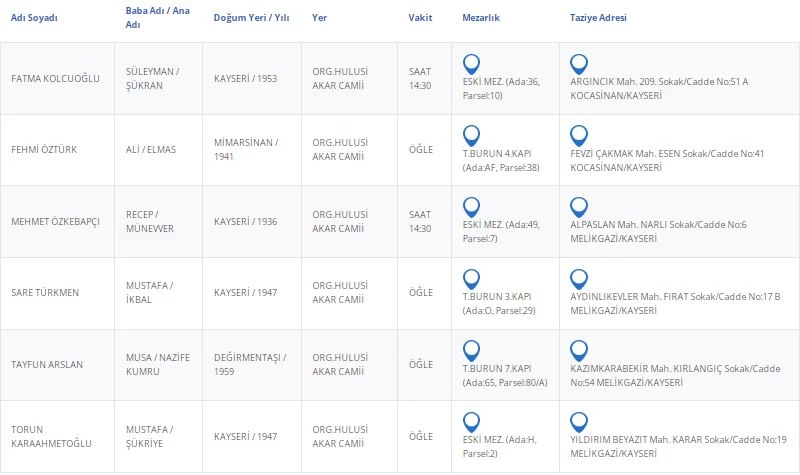The width and height of the screenshot is (800, 475).
Task: Open T.BURUN 3.KAPI cemetery location pin
Action: (x=472, y=278)
